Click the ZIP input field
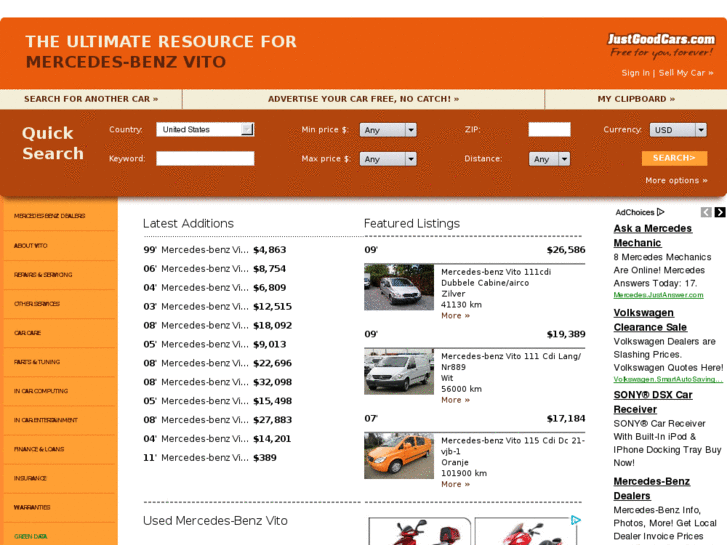Image resolution: width=727 pixels, height=545 pixels. coord(549,129)
